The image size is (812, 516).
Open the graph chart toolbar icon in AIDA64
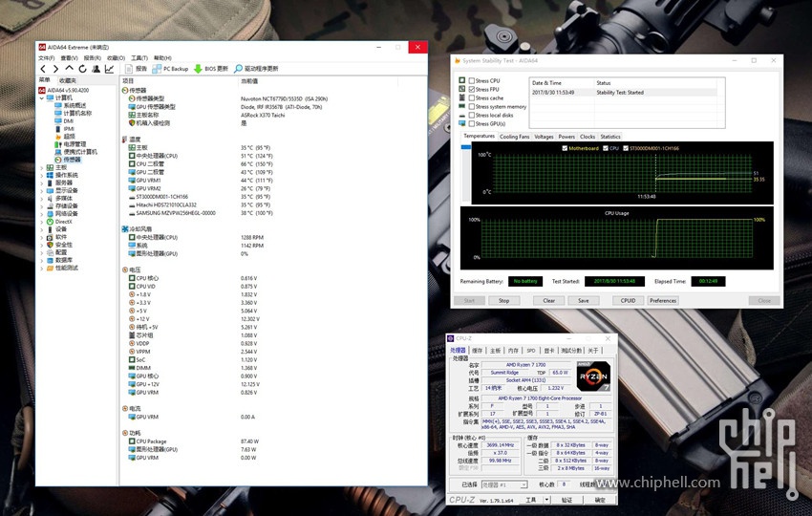click(109, 69)
